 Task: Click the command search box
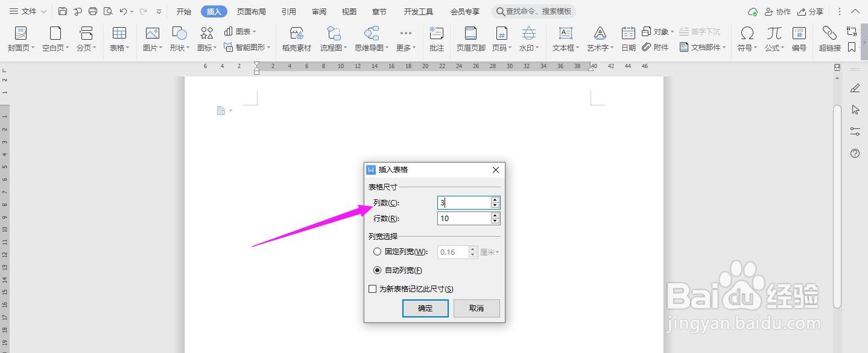coord(534,11)
